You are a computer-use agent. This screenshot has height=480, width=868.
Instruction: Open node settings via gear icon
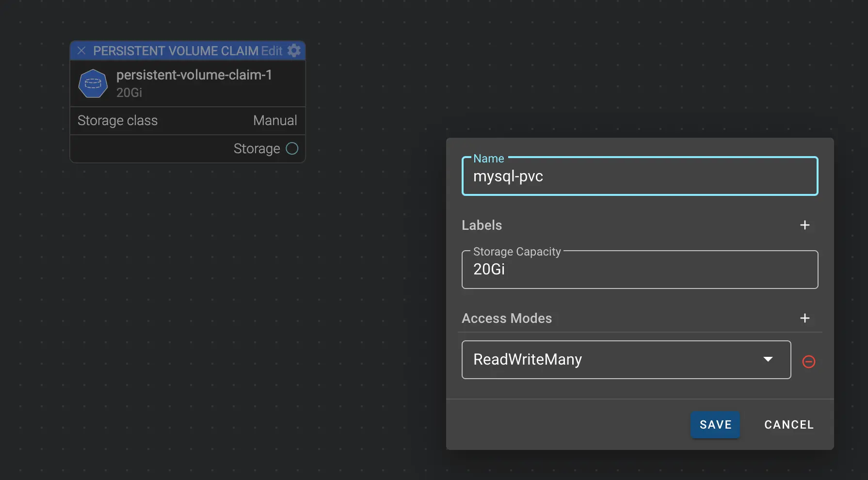[x=294, y=50]
